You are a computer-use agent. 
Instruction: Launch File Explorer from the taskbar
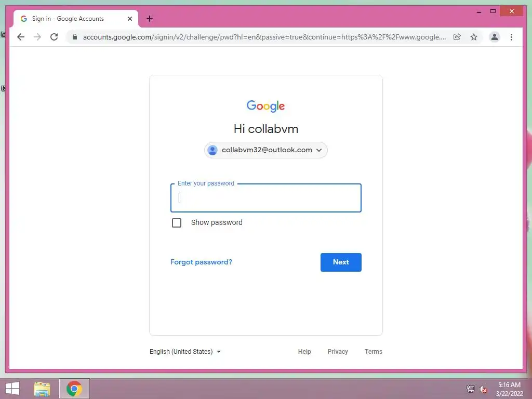(x=42, y=389)
